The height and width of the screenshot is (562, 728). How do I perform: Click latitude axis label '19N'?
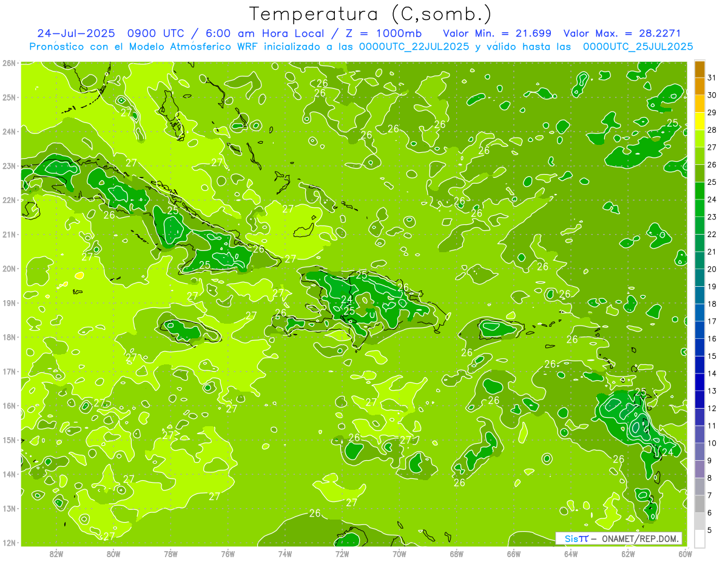point(9,303)
